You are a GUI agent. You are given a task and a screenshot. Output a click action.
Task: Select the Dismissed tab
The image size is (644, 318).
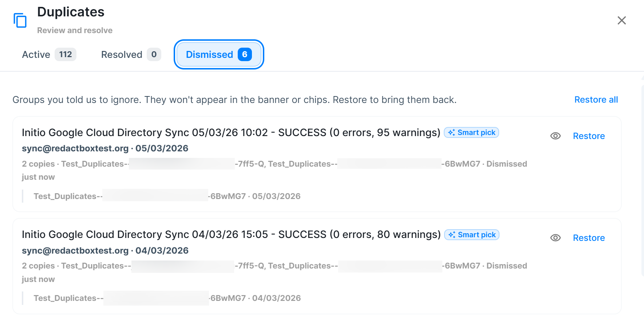219,55
